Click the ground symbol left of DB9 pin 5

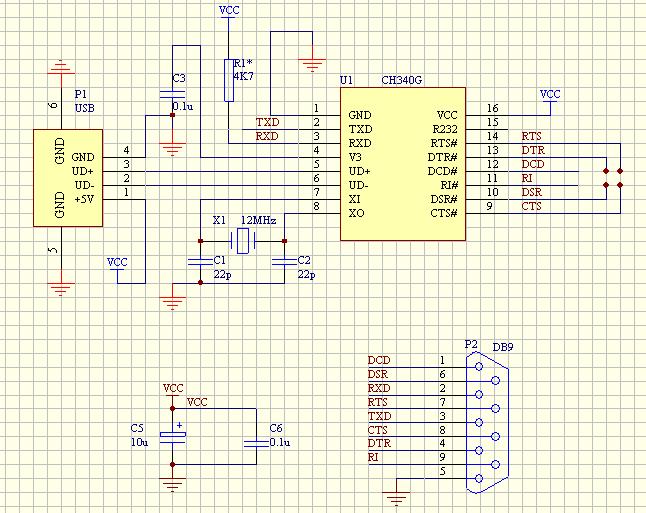coord(398,492)
